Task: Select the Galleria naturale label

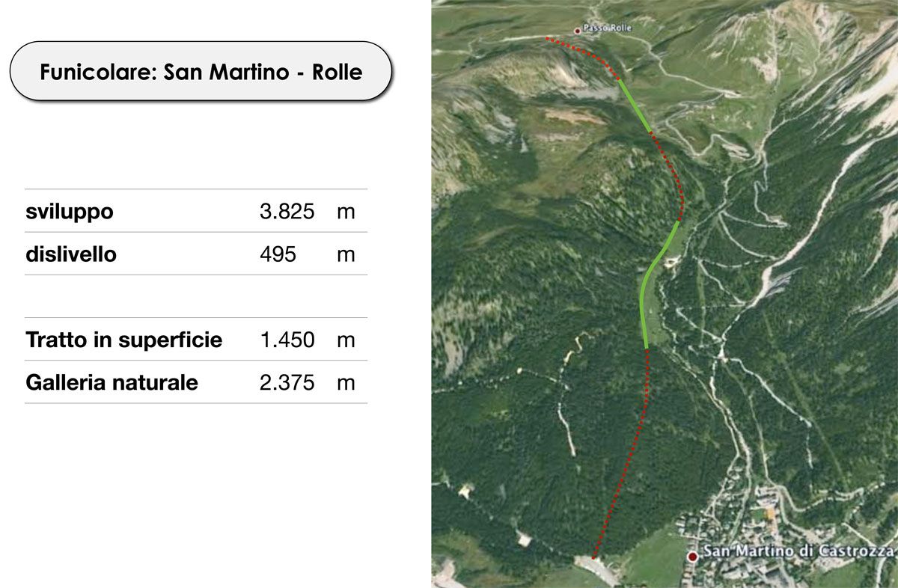Action: pos(112,382)
